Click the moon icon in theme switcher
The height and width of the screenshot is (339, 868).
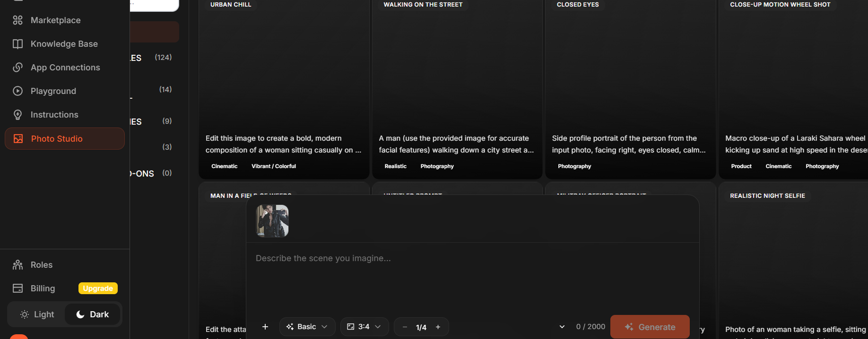[x=80, y=314]
